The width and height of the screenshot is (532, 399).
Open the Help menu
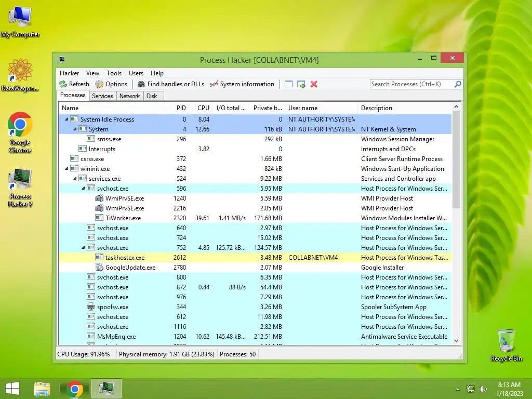(x=157, y=73)
